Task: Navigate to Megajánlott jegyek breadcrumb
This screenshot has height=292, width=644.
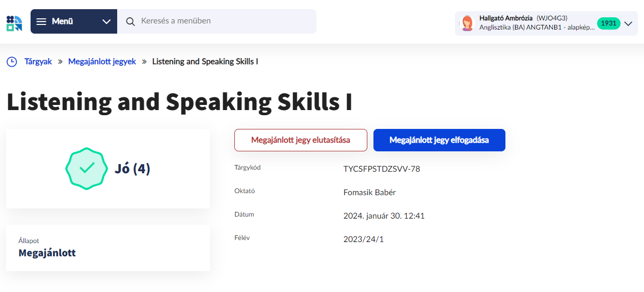Action: [x=102, y=62]
